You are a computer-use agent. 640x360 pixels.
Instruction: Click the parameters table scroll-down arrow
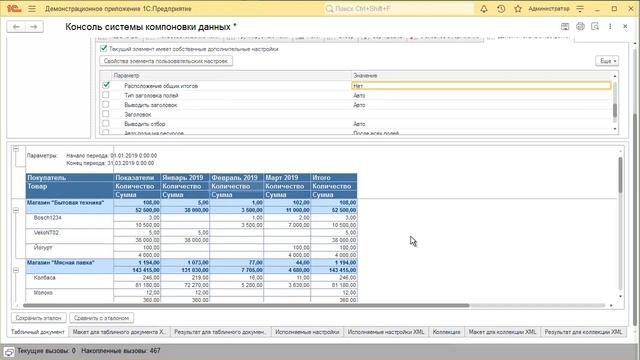pyautogui.click(x=615, y=129)
